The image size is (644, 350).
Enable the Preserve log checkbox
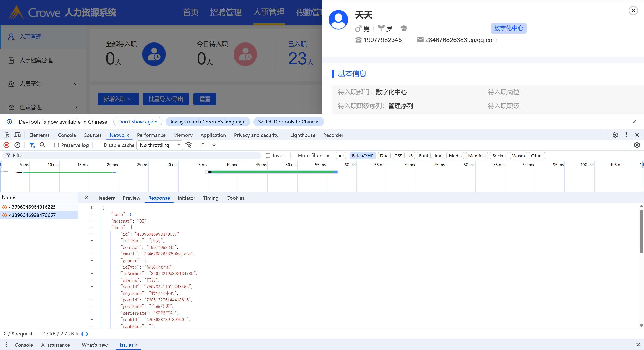pyautogui.click(x=57, y=145)
